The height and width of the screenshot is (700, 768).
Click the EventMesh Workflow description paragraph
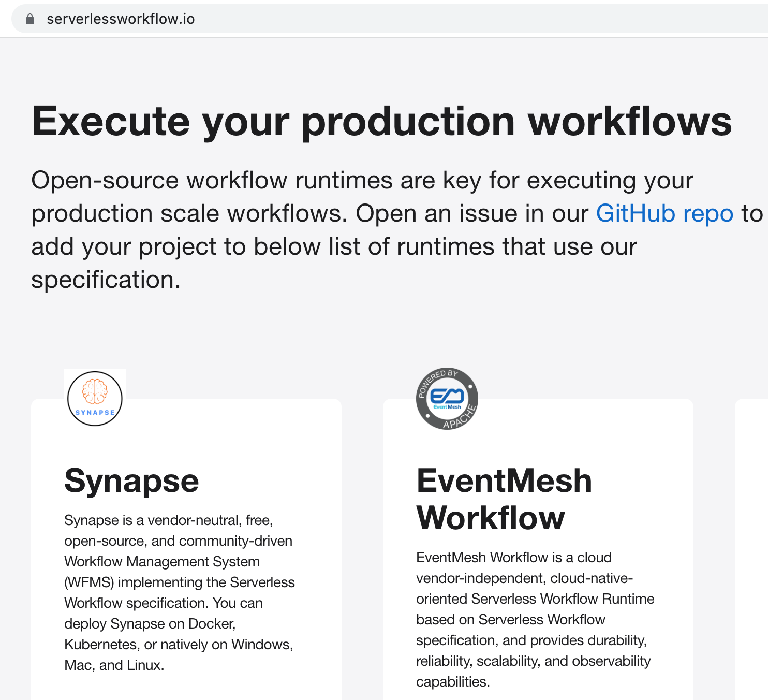(x=535, y=619)
